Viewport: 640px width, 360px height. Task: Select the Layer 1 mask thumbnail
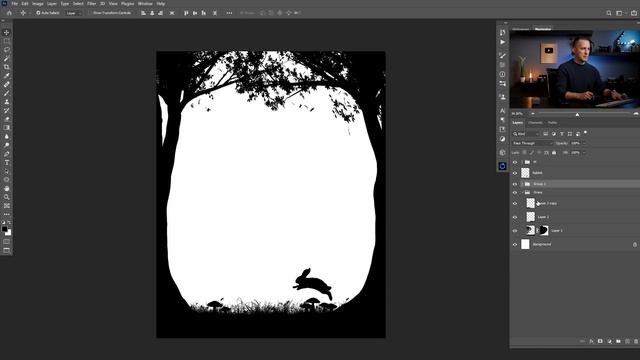[x=544, y=231]
